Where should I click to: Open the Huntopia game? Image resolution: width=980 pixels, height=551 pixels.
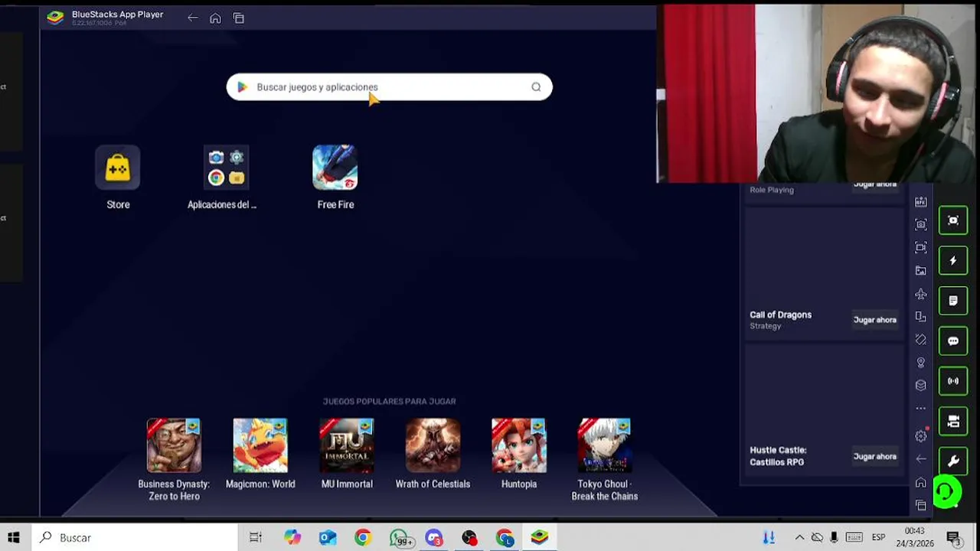coord(519,445)
